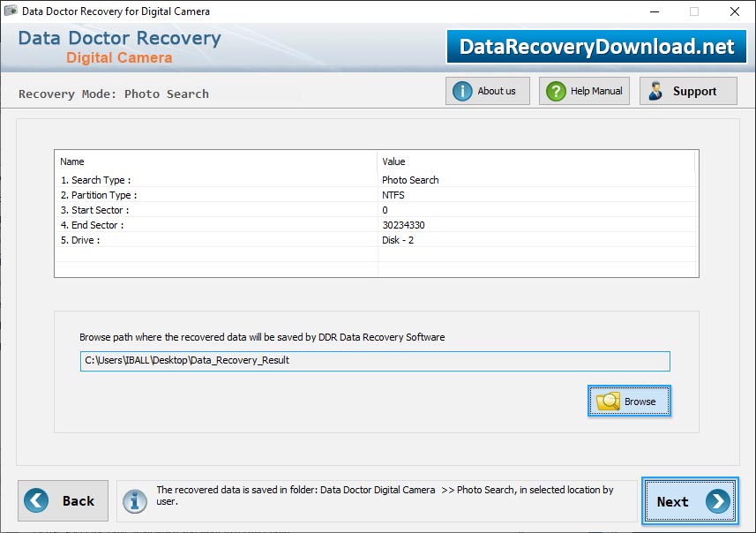Click the recovery save path input field
Image resolution: width=756 pixels, height=533 pixels.
pyautogui.click(x=375, y=361)
